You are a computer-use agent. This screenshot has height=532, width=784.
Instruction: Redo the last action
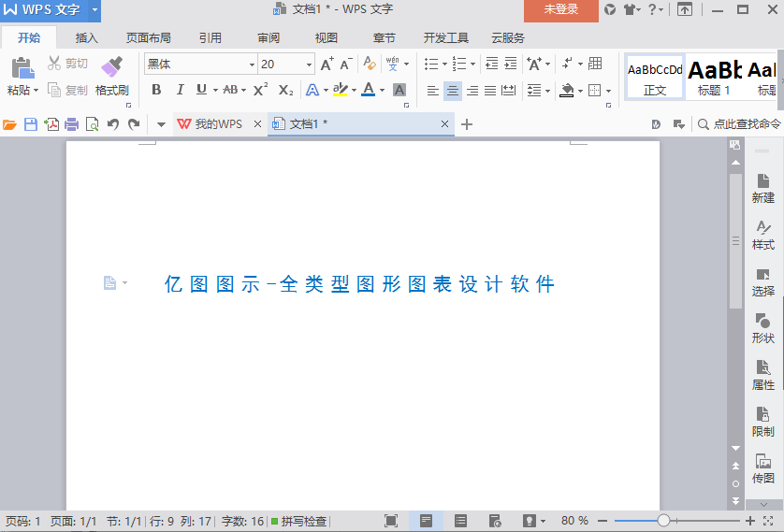(134, 124)
